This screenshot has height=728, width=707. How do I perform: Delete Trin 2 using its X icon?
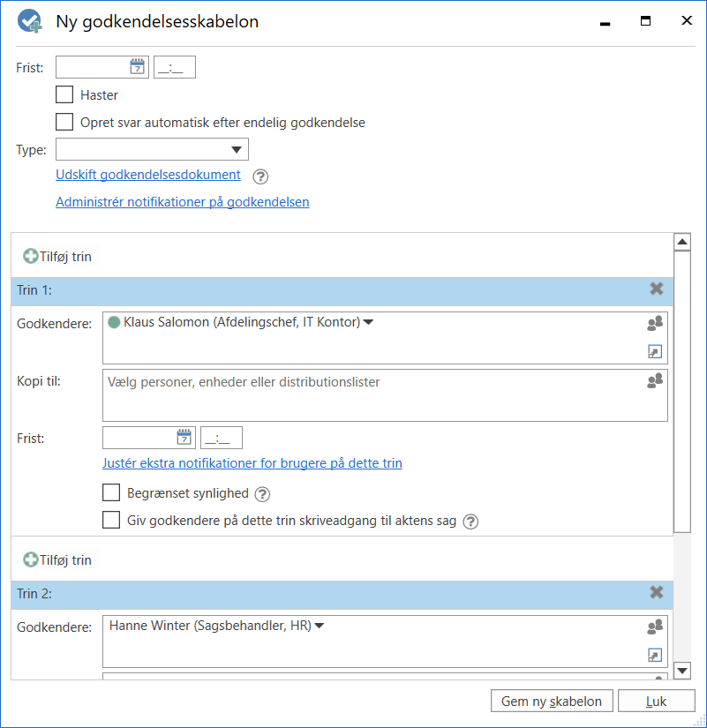(x=656, y=593)
